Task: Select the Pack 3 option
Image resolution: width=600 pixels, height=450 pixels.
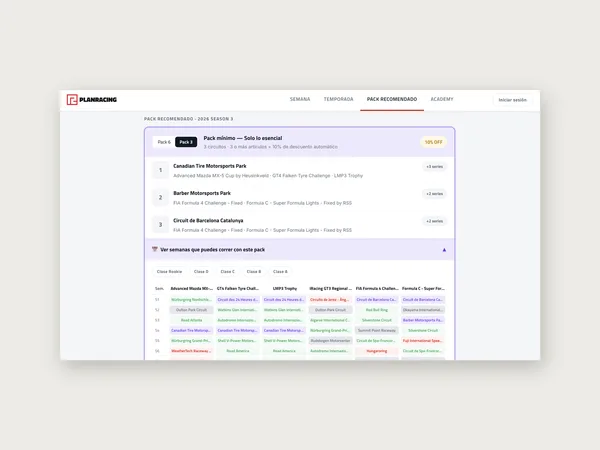Action: tap(186, 142)
